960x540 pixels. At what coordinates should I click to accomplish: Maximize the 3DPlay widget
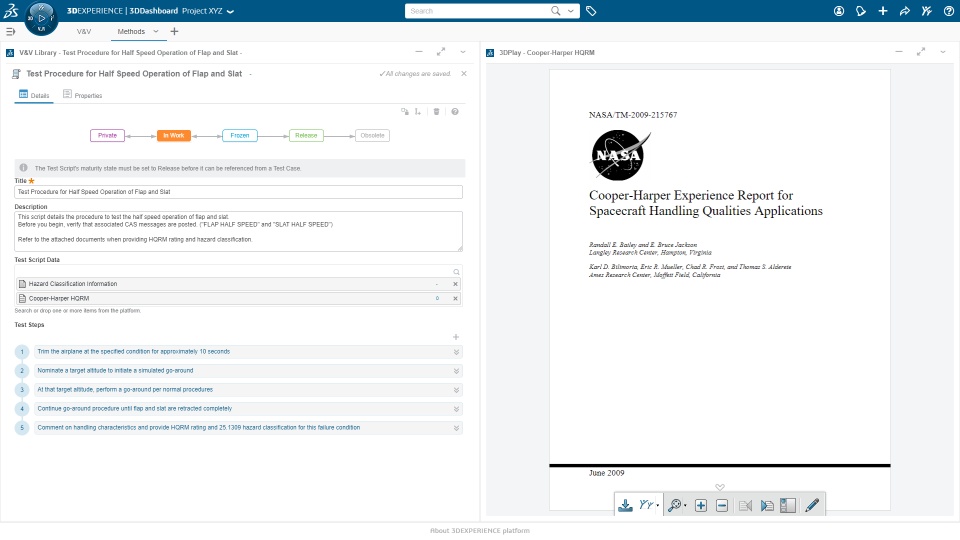tap(921, 52)
